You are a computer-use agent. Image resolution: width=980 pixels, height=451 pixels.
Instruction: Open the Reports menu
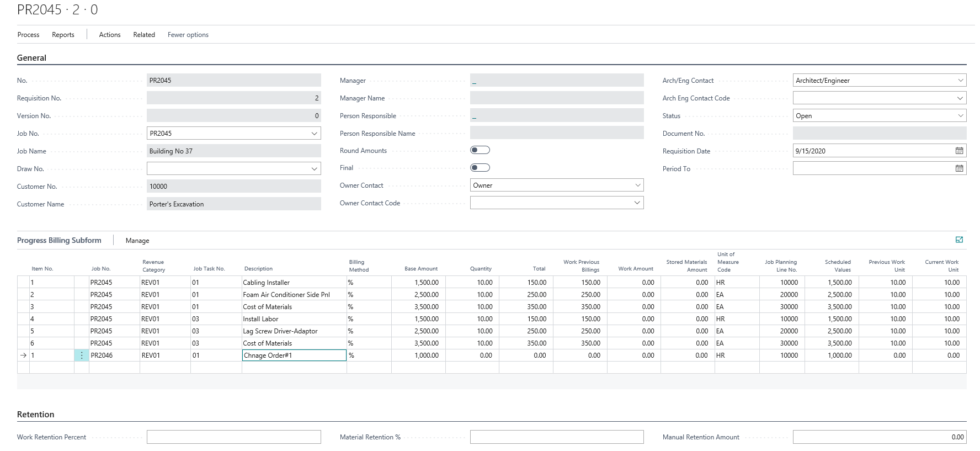coord(63,35)
